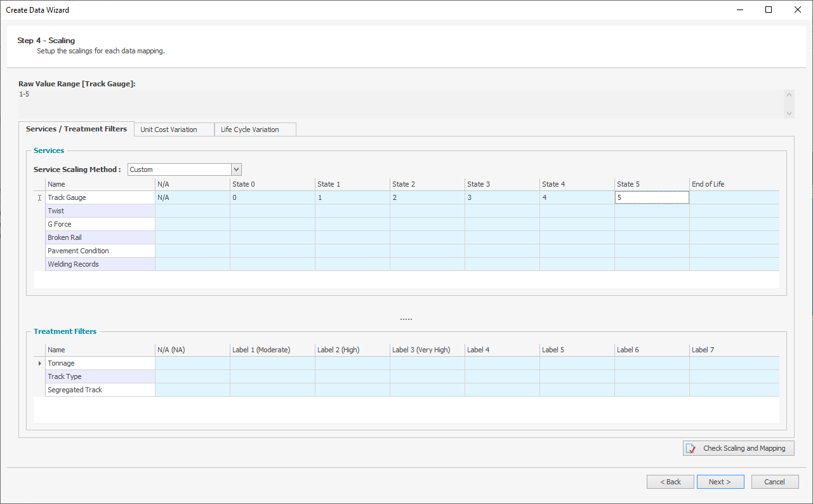
Task: Click the State 5 cell for Track Gauge
Action: (651, 197)
